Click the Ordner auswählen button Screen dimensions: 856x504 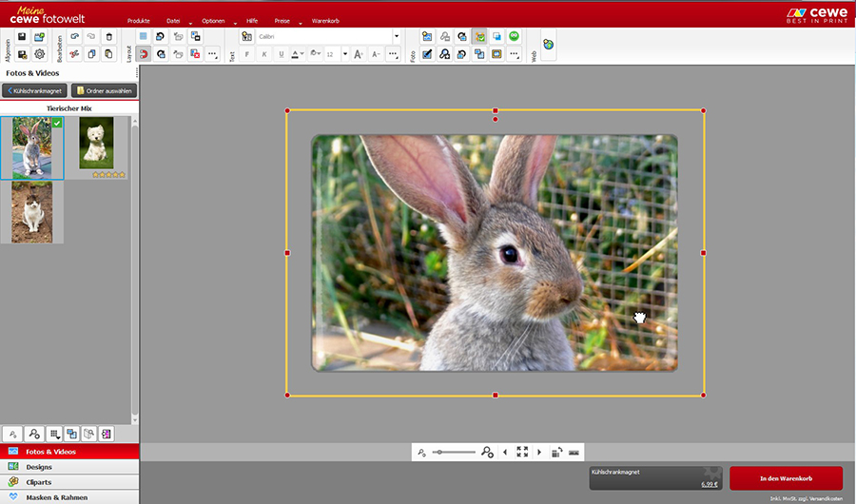pyautogui.click(x=104, y=90)
